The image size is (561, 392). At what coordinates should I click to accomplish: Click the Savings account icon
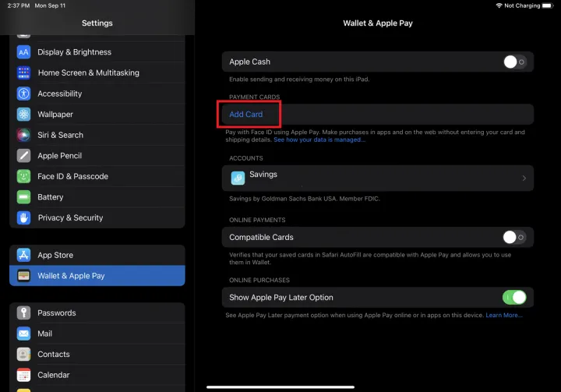(238, 178)
